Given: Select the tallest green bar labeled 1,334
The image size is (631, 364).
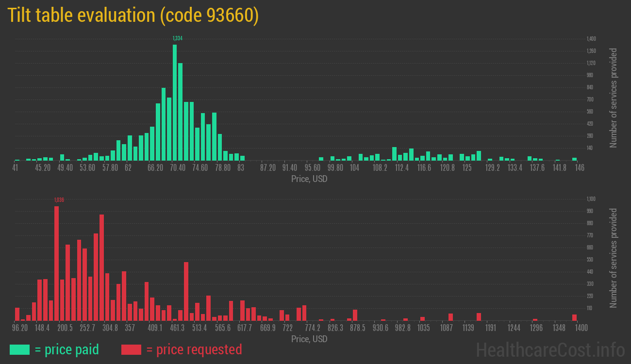Looking at the screenshot, I should pos(175,102).
